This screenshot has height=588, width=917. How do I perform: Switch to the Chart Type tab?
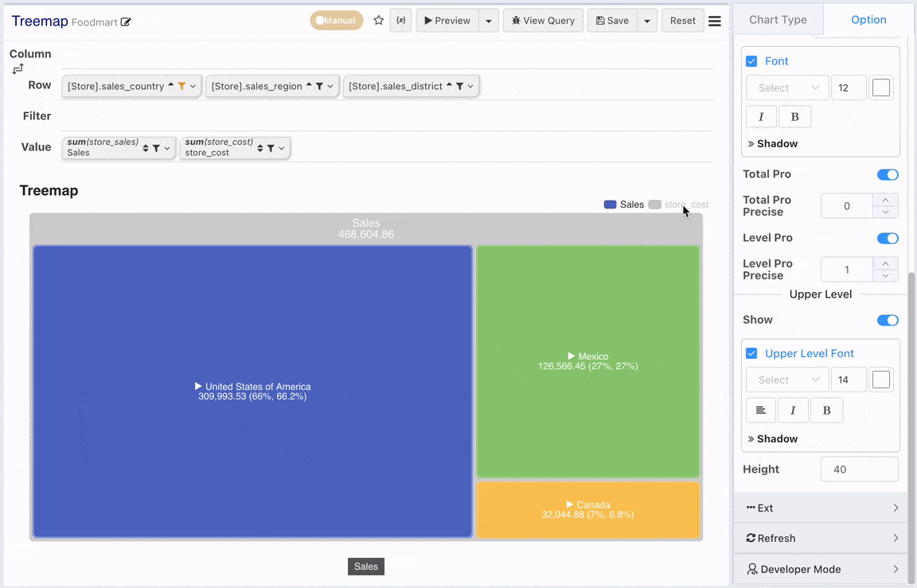pyautogui.click(x=778, y=20)
